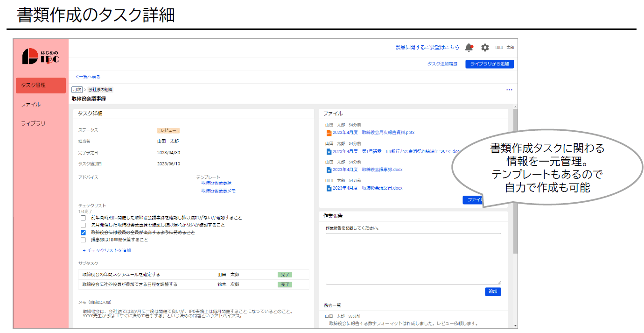This screenshot has width=644, height=333.
Task: Click + チェックリストを追加
Action: click(x=106, y=251)
